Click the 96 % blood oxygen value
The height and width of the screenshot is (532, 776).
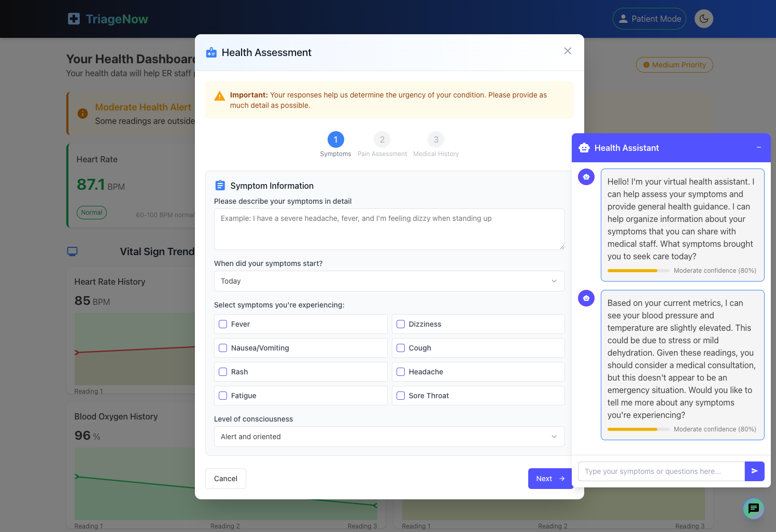tap(88, 436)
